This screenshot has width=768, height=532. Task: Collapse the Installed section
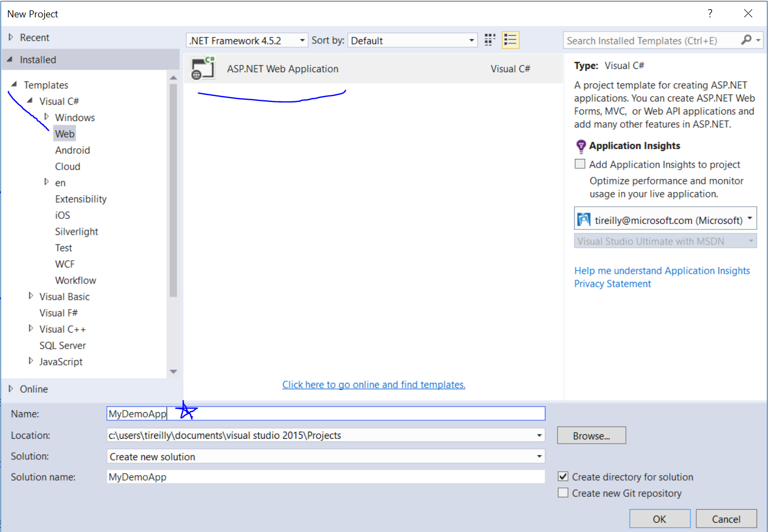(x=10, y=60)
